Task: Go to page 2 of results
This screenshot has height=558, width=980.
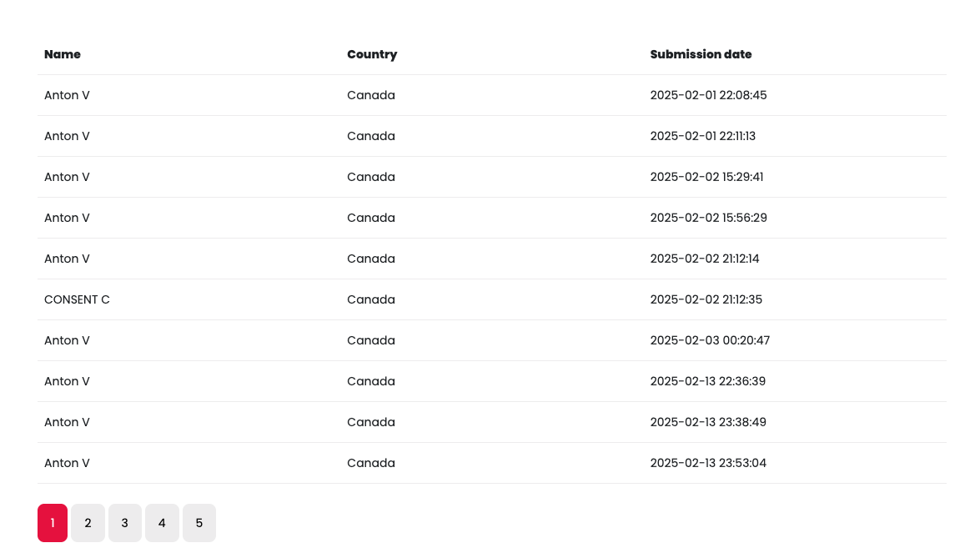Action: (x=88, y=523)
